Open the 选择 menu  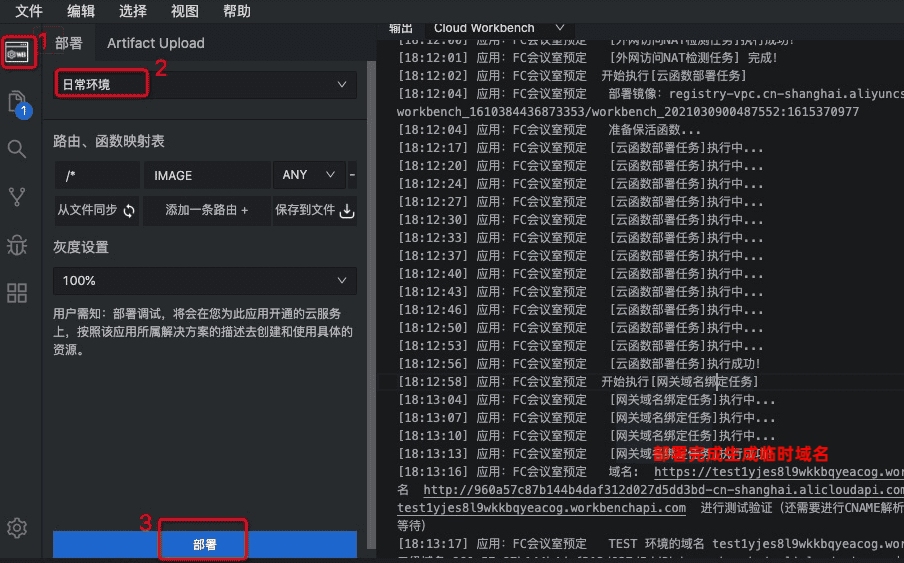[x=133, y=11]
